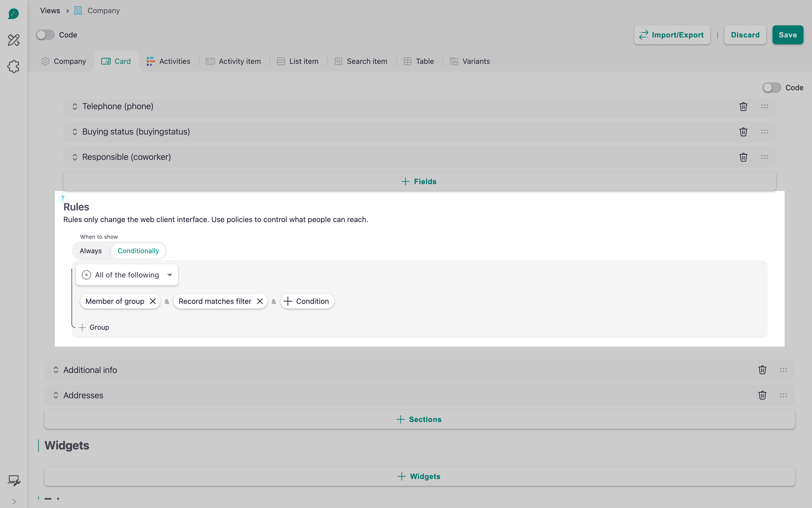812x508 pixels.
Task: Toggle the Code switch above fields list
Action: (x=771, y=88)
